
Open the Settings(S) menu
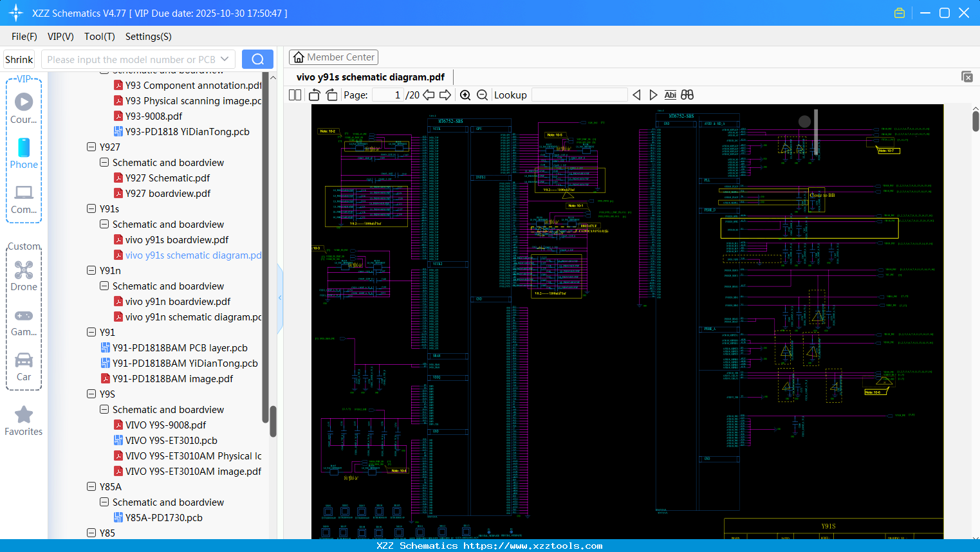point(148,37)
